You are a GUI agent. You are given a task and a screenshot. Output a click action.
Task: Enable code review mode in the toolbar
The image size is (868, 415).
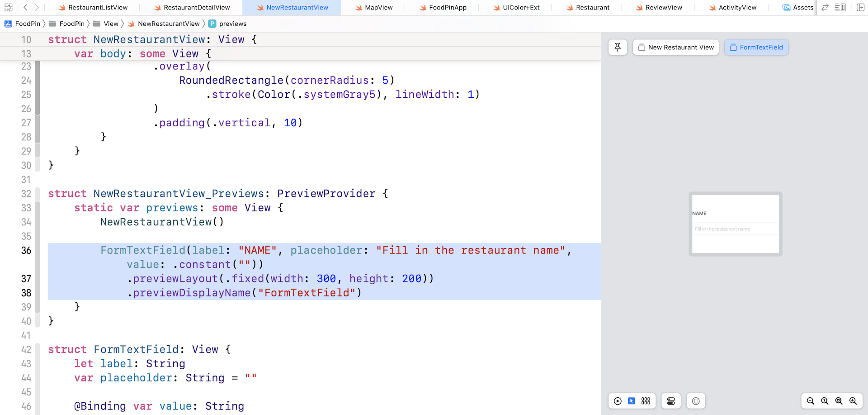(x=825, y=7)
